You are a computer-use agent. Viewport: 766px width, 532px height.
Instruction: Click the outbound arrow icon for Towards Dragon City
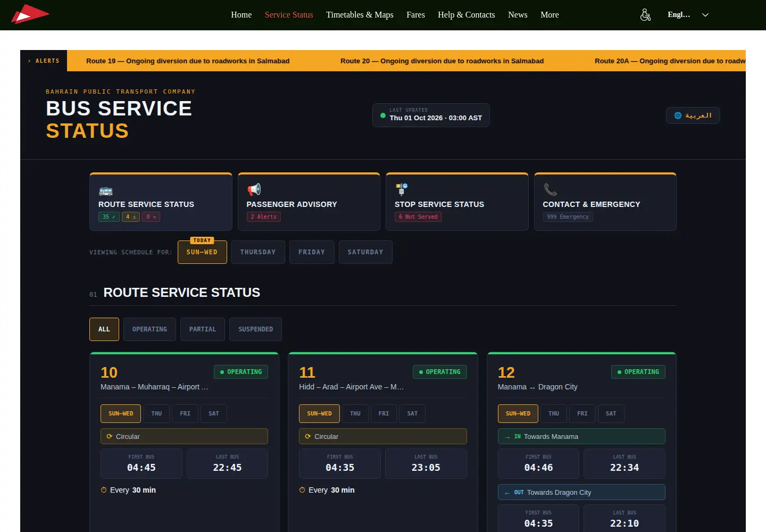tap(507, 493)
